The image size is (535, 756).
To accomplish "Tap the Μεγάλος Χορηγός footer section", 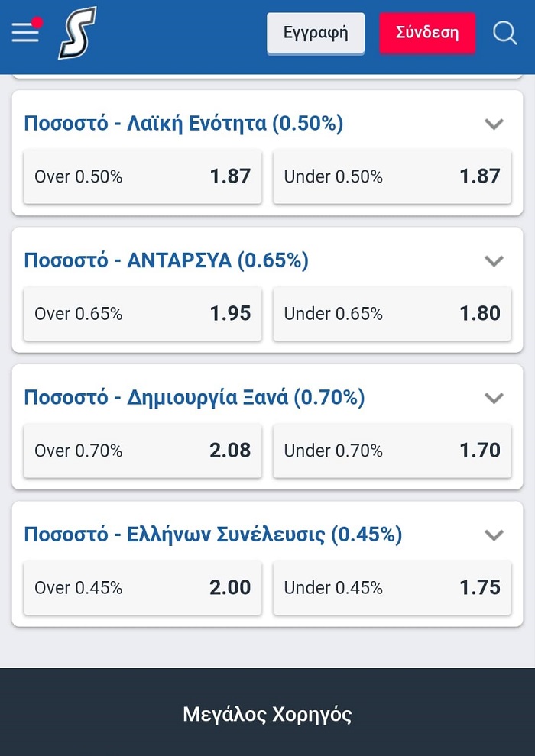I will [267, 714].
